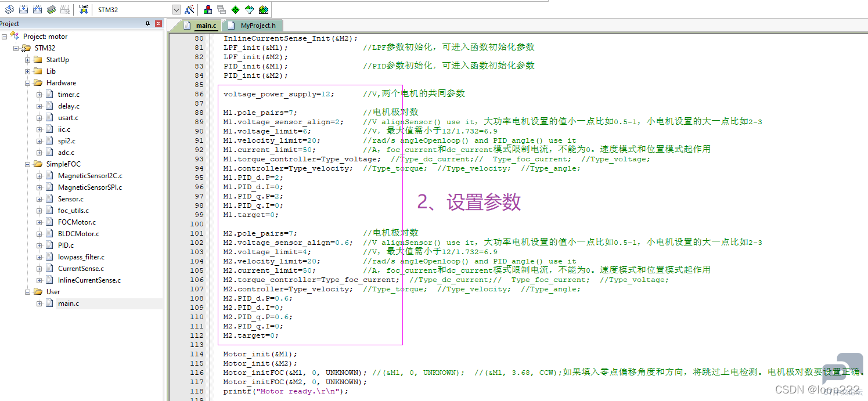Expand main.c node under User
Screen dimensions: 868x401
tap(39, 304)
